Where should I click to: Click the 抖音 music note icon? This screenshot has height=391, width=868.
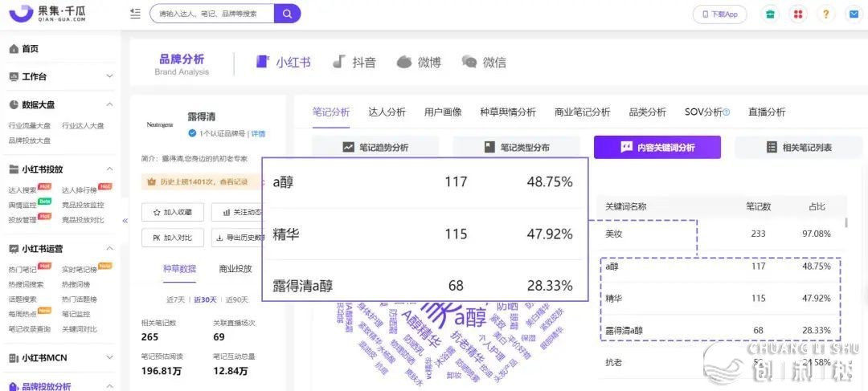(339, 62)
